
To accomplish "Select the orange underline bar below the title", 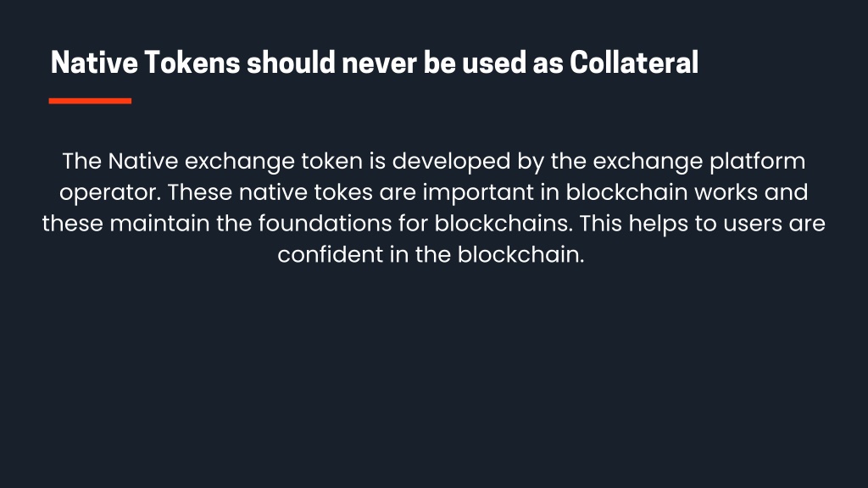I will tap(90, 101).
